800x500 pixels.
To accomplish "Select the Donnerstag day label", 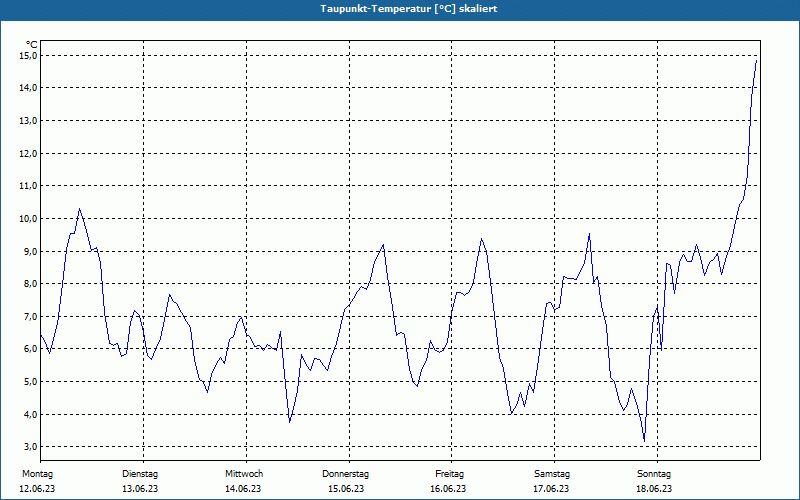I will point(345,474).
